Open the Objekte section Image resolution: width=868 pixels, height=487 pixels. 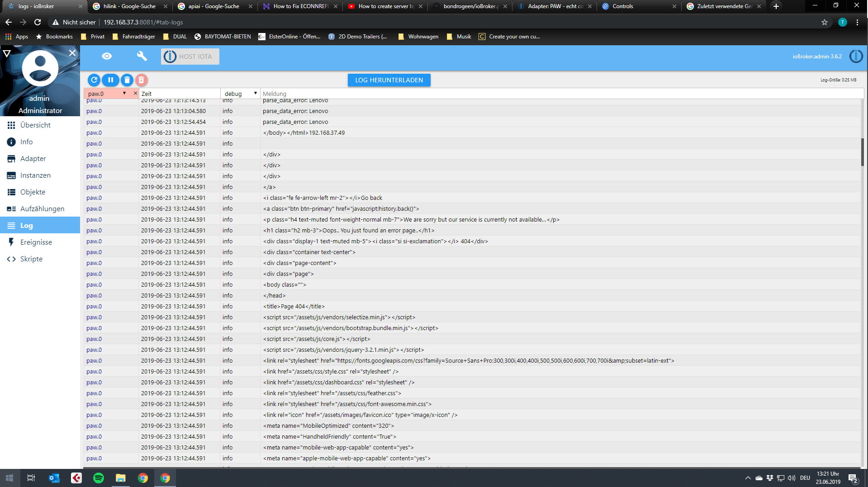(x=40, y=192)
